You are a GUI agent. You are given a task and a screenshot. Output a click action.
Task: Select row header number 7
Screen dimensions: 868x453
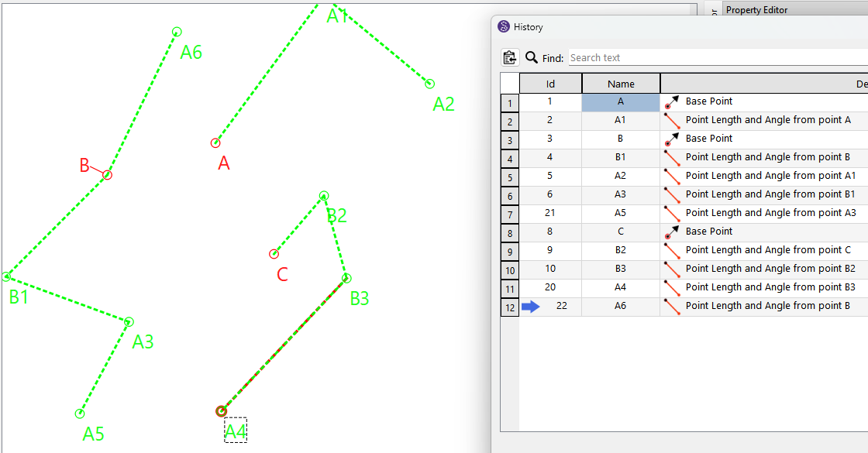(510, 214)
